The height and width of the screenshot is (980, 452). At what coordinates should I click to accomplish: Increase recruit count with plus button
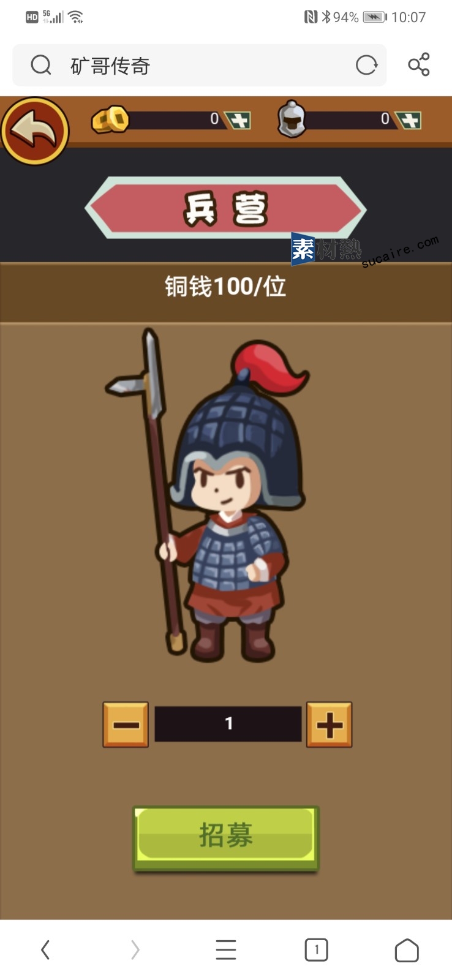click(329, 725)
